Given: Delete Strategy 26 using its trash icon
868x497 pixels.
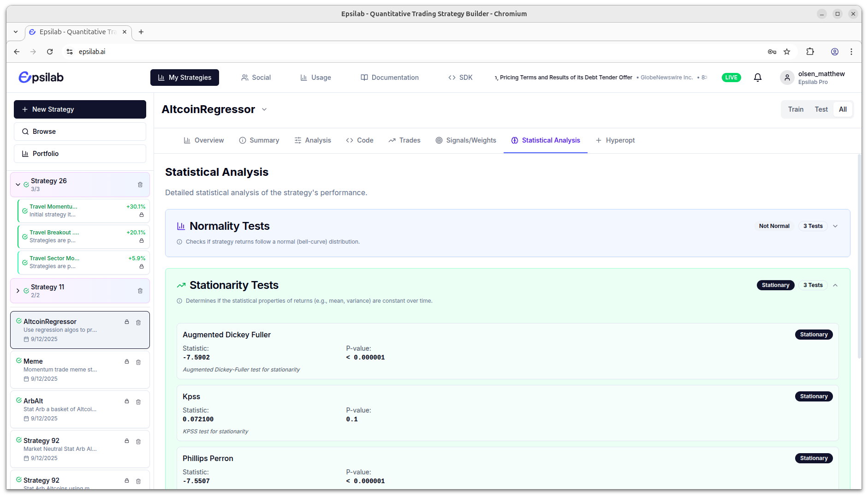Looking at the screenshot, I should 140,185.
